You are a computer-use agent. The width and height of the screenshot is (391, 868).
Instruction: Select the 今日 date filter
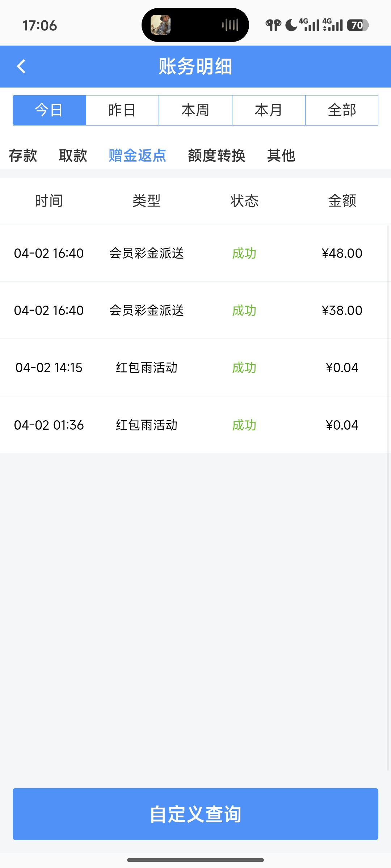click(49, 110)
